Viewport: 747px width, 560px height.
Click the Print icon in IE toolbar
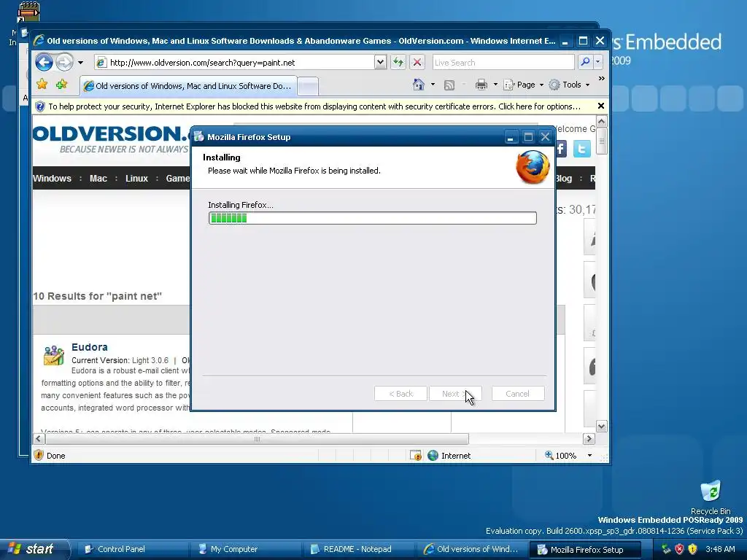click(x=481, y=85)
